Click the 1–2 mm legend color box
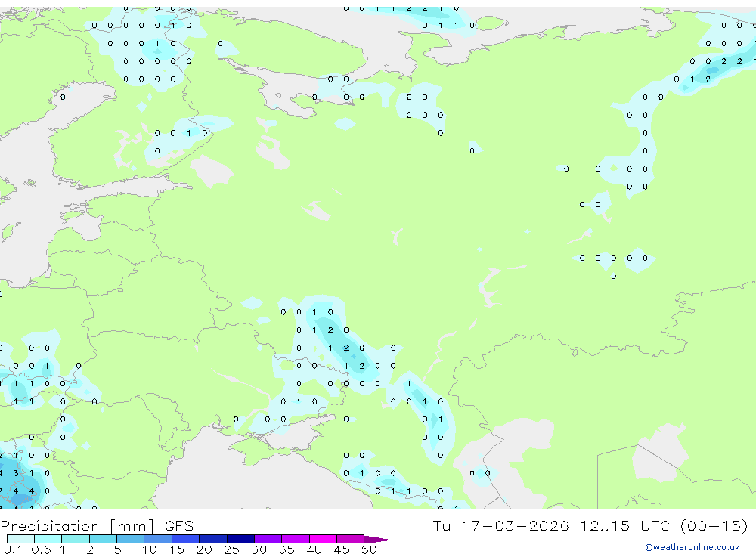Viewport: 756px width, 554px height. coord(76,539)
